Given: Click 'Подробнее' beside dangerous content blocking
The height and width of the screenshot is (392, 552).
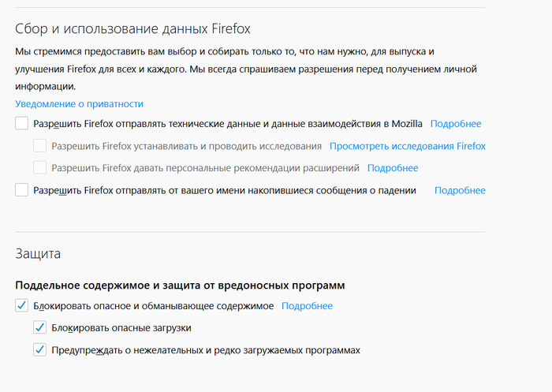Looking at the screenshot, I should [x=307, y=306].
